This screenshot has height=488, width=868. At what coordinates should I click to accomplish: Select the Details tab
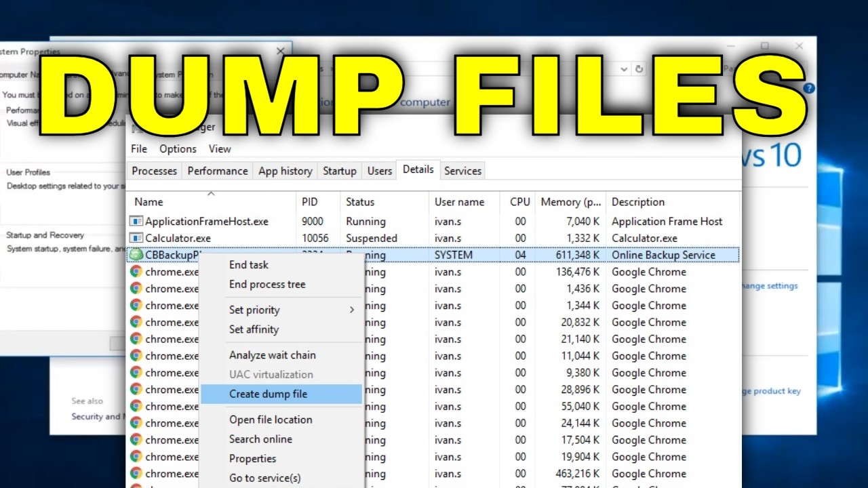click(x=418, y=169)
